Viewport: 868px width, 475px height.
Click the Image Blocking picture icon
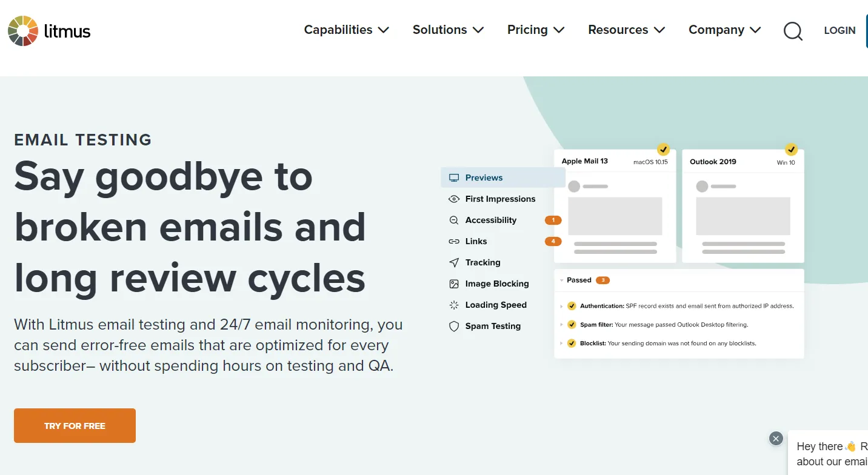454,284
